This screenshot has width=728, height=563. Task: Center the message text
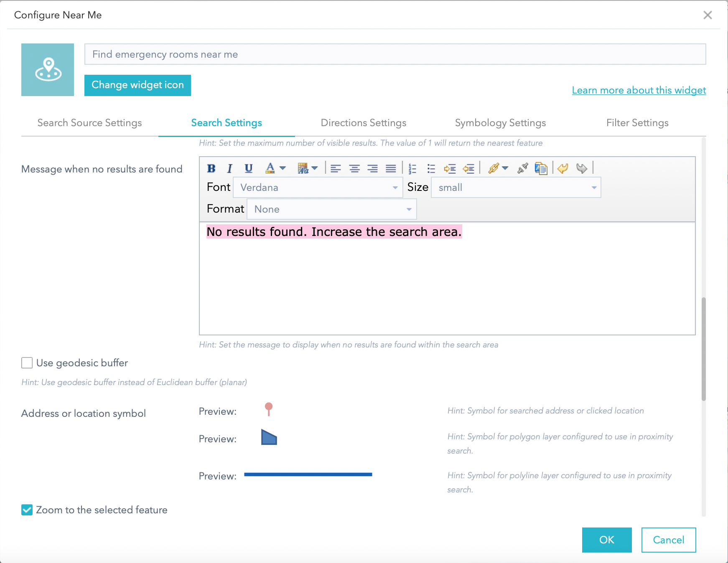(354, 168)
